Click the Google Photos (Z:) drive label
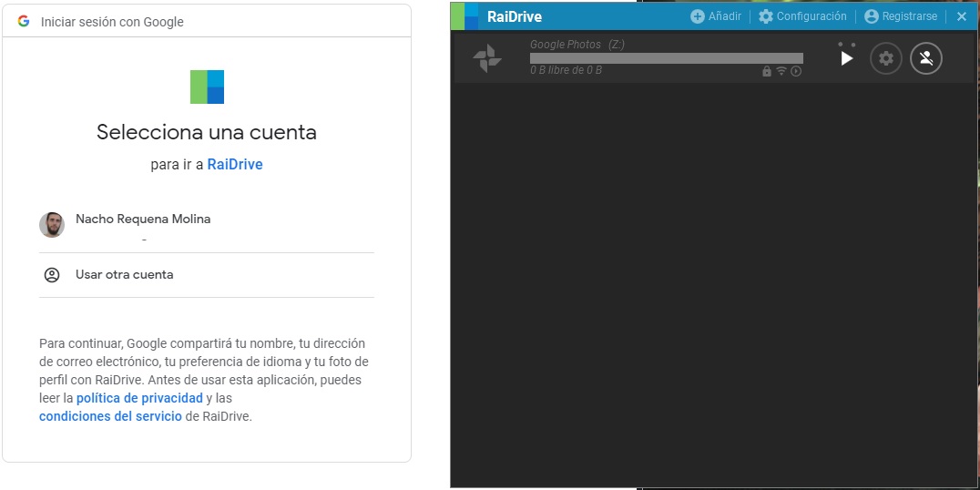Screen dimensions: 980x490 577,45
